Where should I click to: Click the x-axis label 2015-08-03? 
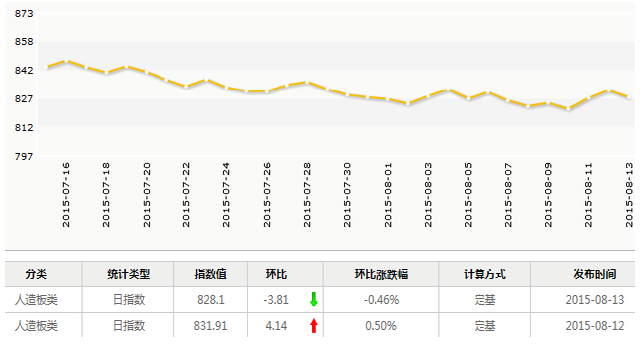coord(428,195)
